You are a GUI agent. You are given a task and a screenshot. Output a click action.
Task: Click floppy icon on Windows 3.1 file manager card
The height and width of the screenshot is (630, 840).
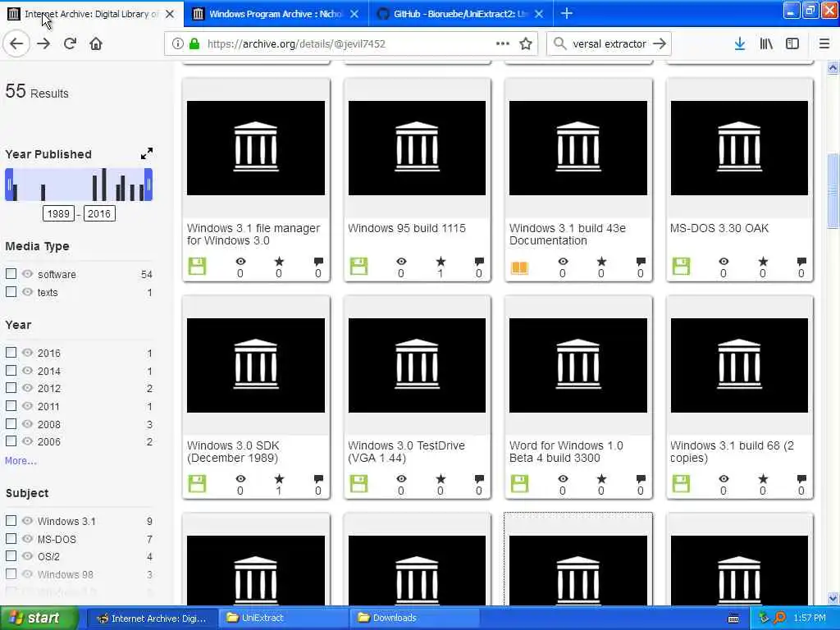pyautogui.click(x=197, y=267)
